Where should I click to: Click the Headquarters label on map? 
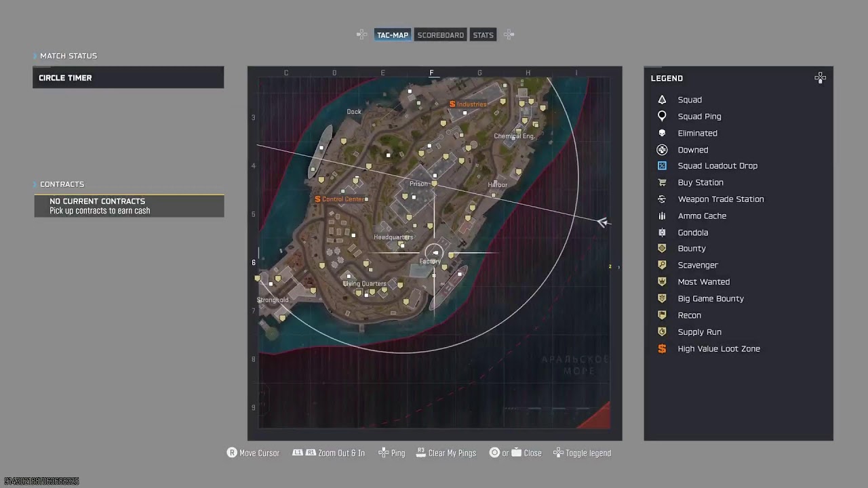tap(393, 237)
